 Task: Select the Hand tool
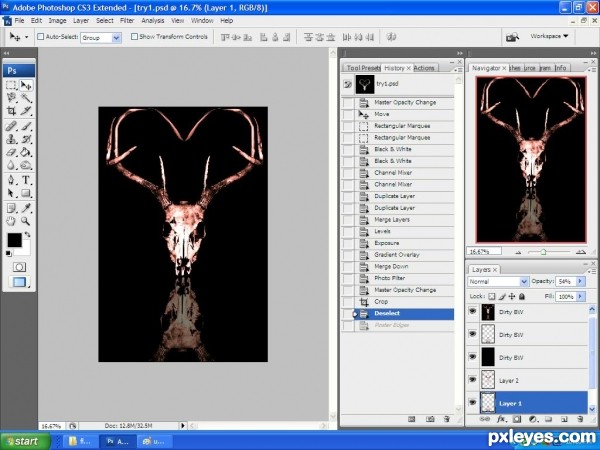[x=11, y=221]
